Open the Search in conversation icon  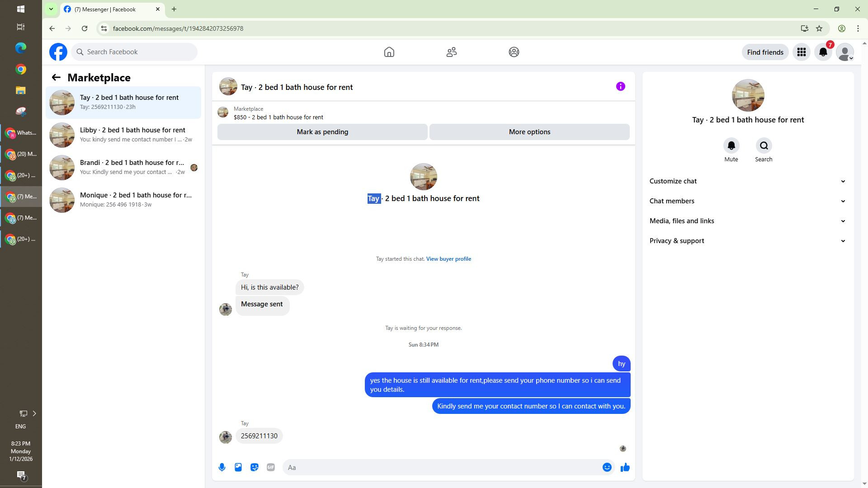tap(764, 145)
